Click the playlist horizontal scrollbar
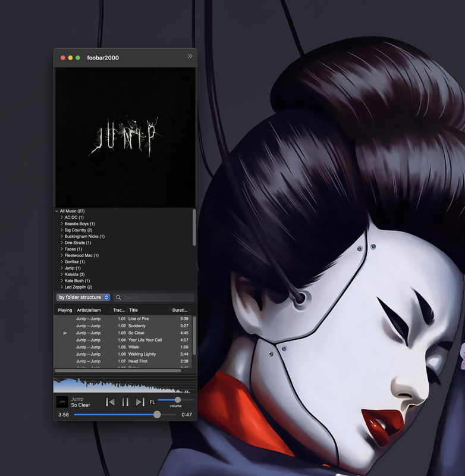 tap(118, 371)
